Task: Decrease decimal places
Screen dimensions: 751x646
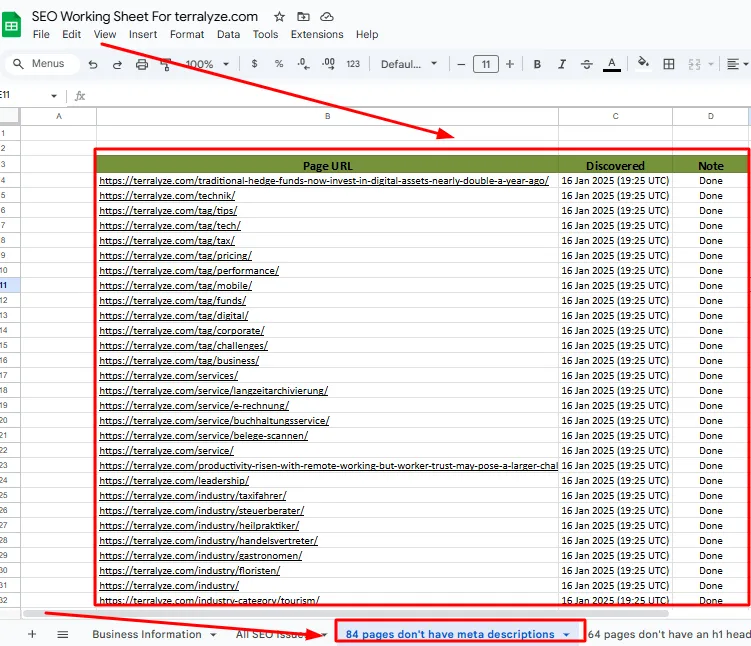Action: pyautogui.click(x=303, y=64)
